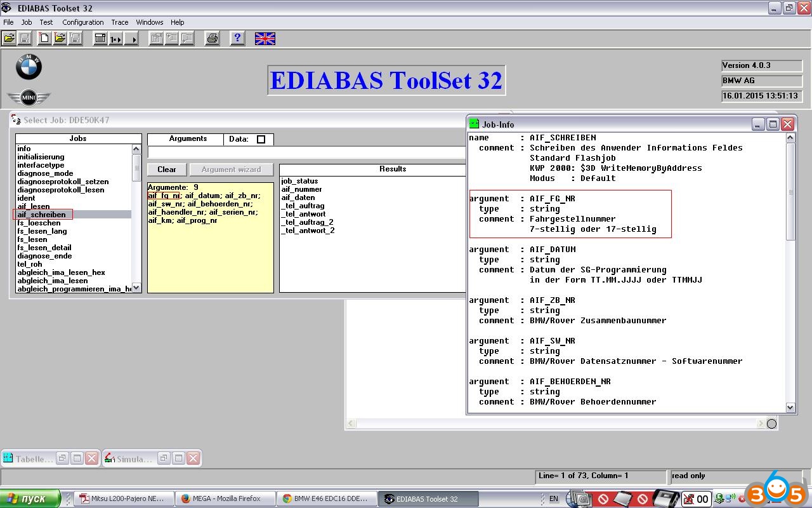Open the File menu

coord(8,22)
